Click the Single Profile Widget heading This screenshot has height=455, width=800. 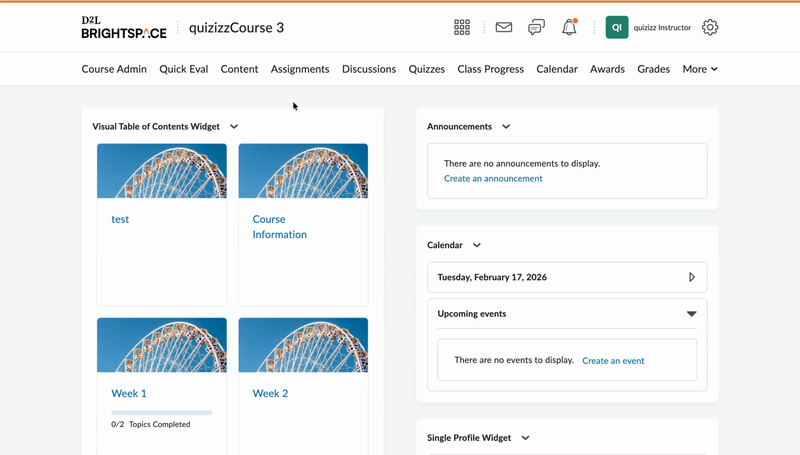469,438
